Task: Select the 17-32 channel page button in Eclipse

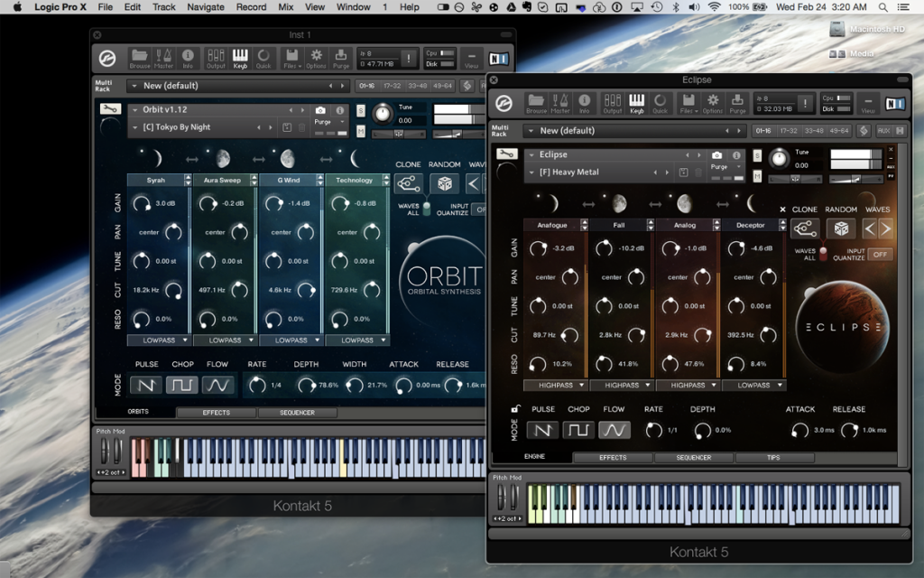Action: coord(790,131)
